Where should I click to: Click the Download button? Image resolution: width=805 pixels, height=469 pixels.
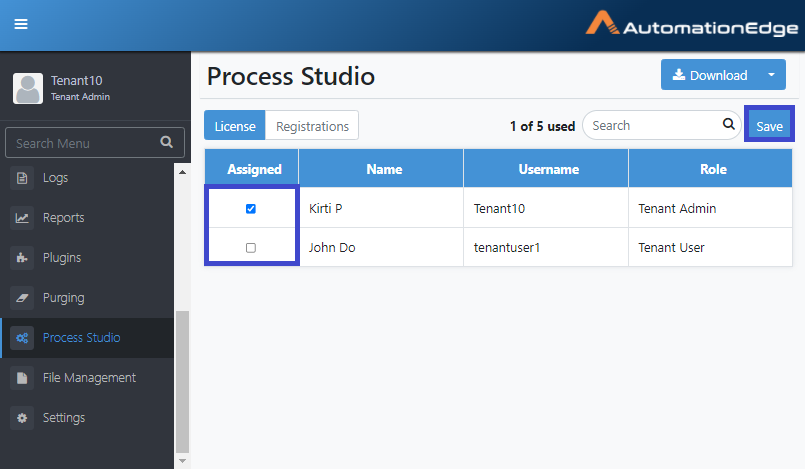tap(710, 75)
